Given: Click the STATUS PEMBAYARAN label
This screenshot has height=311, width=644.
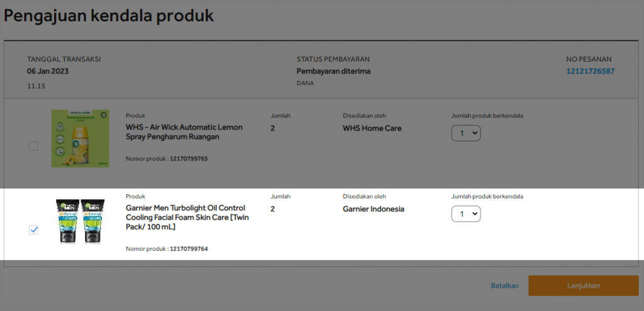Looking at the screenshot, I should (333, 60).
